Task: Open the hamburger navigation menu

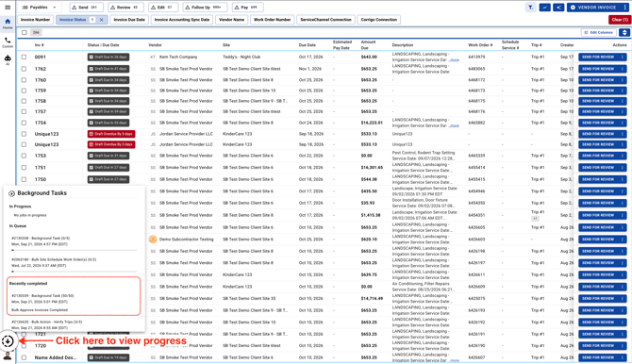Action: [x=8, y=8]
